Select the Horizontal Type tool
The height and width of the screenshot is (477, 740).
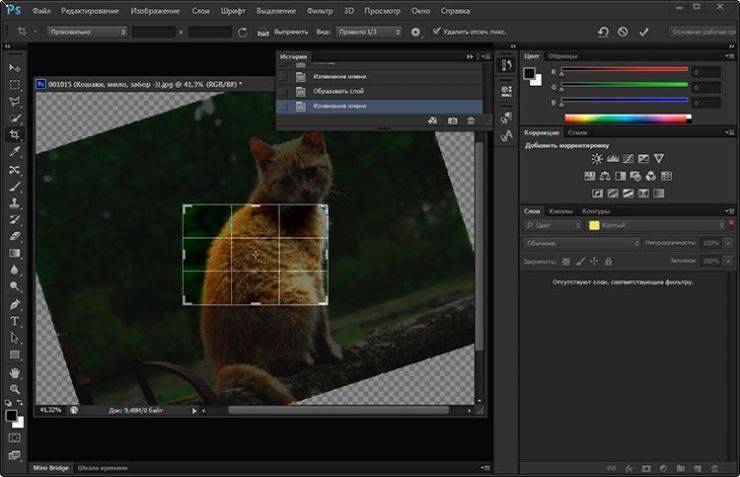[x=15, y=321]
